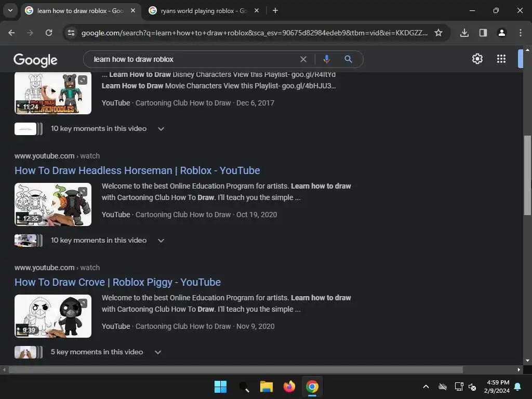Image resolution: width=532 pixels, height=399 pixels.
Task: Play the 9:39 Crove video thumbnail
Action: pyautogui.click(x=53, y=316)
